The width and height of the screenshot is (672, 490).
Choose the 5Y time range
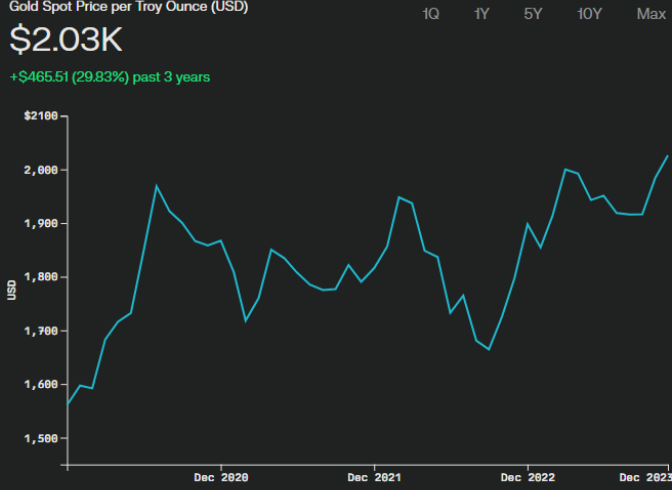click(x=533, y=14)
